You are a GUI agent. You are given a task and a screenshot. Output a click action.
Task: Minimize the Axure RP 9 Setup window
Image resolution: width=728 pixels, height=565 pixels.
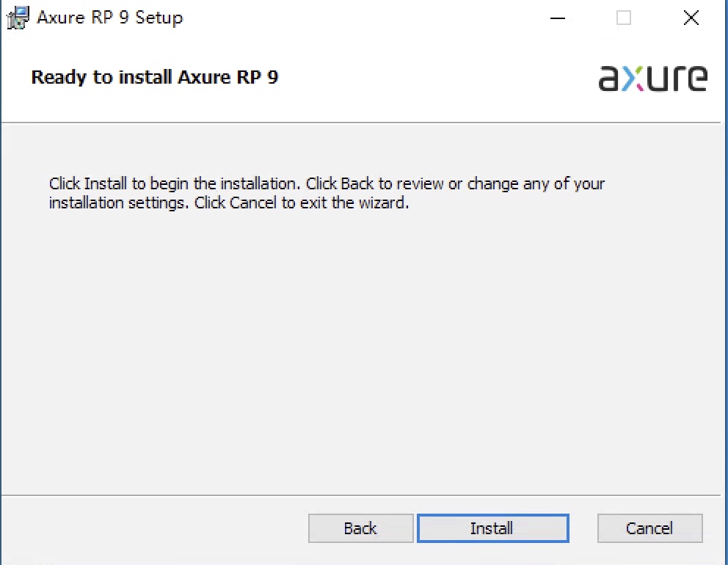pos(557,18)
